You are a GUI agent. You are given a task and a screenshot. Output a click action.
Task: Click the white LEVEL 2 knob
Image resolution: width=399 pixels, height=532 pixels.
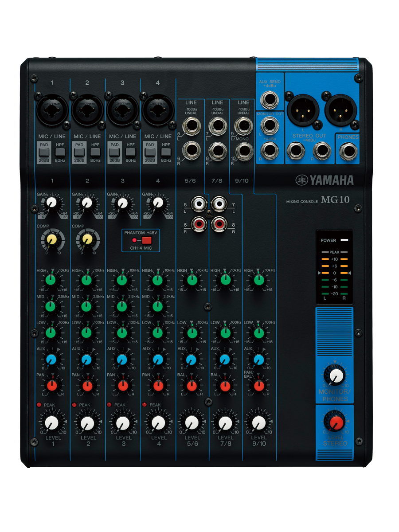(x=87, y=422)
